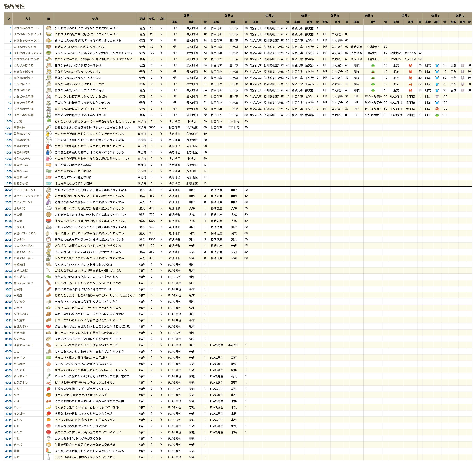Click ID cell 3001
This screenshot has width=476, height=464.
tap(8, 264)
